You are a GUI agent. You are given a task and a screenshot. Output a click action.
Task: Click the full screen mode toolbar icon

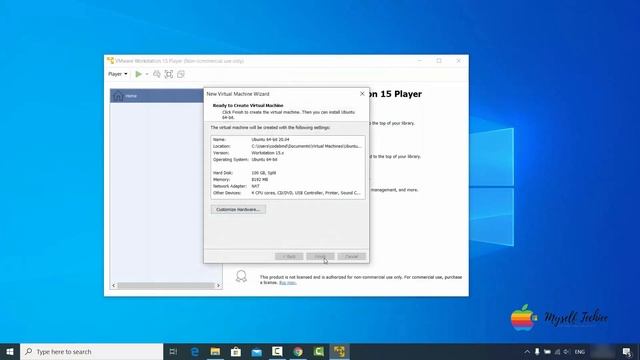tap(169, 74)
